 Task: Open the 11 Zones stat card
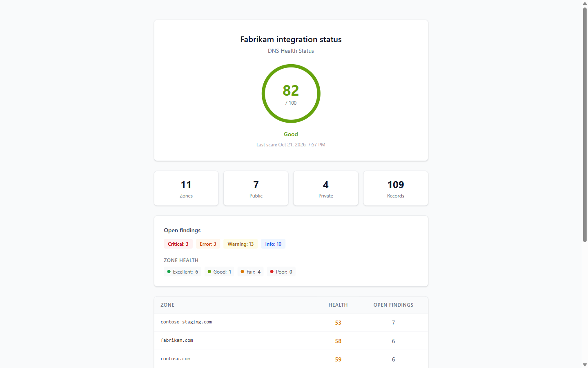[x=186, y=188]
